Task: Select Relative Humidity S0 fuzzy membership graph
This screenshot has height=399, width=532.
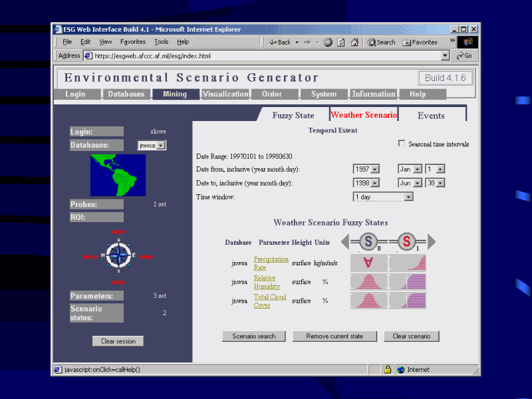Action: tap(369, 281)
